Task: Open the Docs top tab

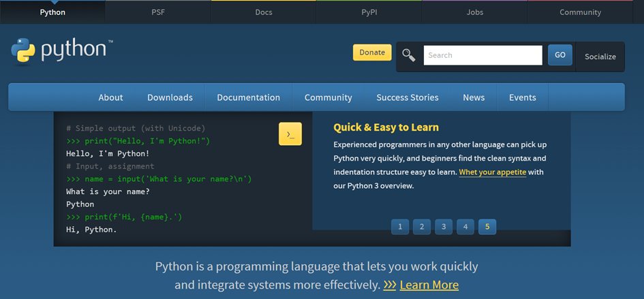Action: [264, 12]
